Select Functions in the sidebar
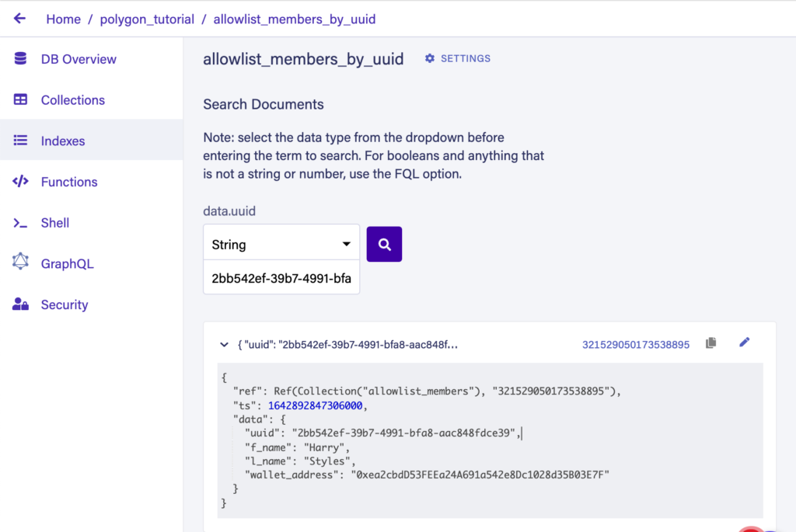This screenshot has width=796, height=532. pyautogui.click(x=69, y=182)
